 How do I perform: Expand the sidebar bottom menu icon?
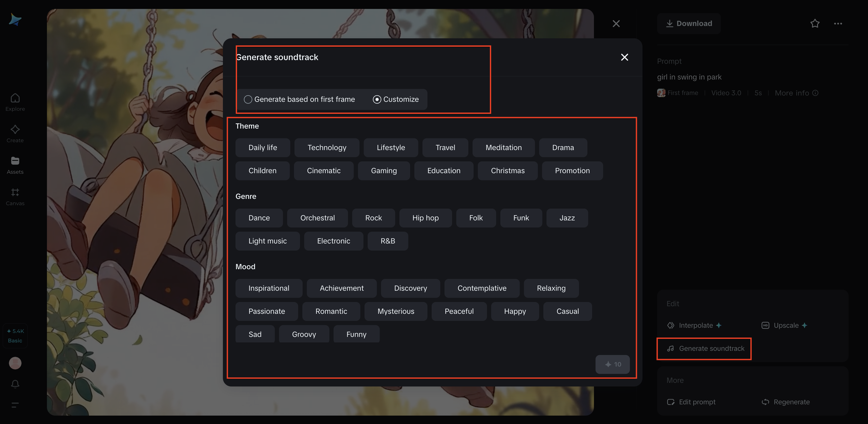(x=15, y=405)
